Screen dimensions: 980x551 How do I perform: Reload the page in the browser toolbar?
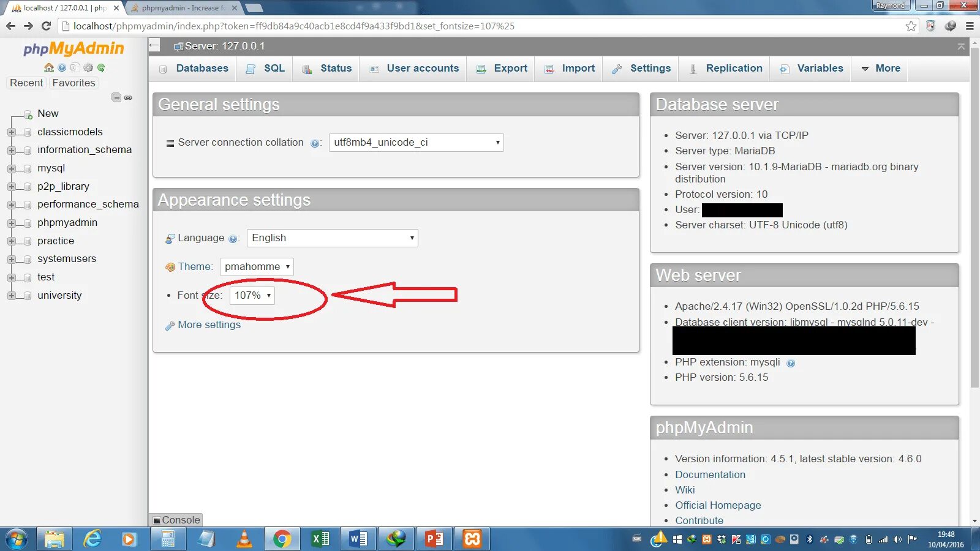[x=46, y=26]
